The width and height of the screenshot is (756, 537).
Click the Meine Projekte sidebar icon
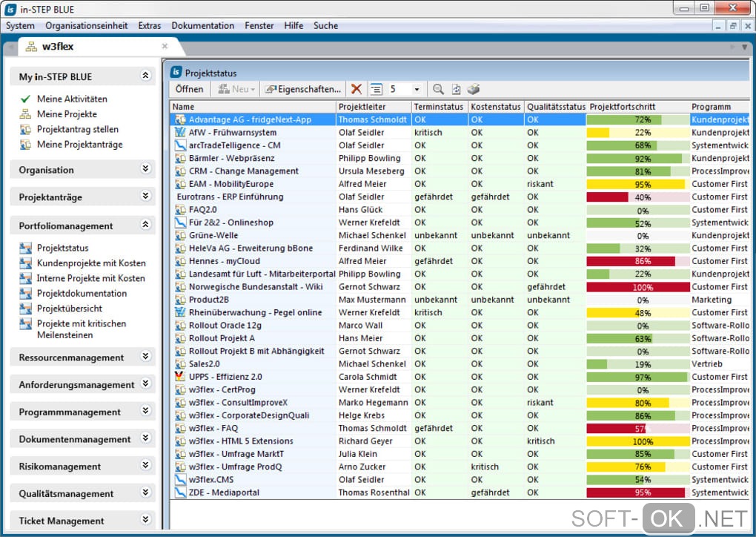click(x=25, y=114)
